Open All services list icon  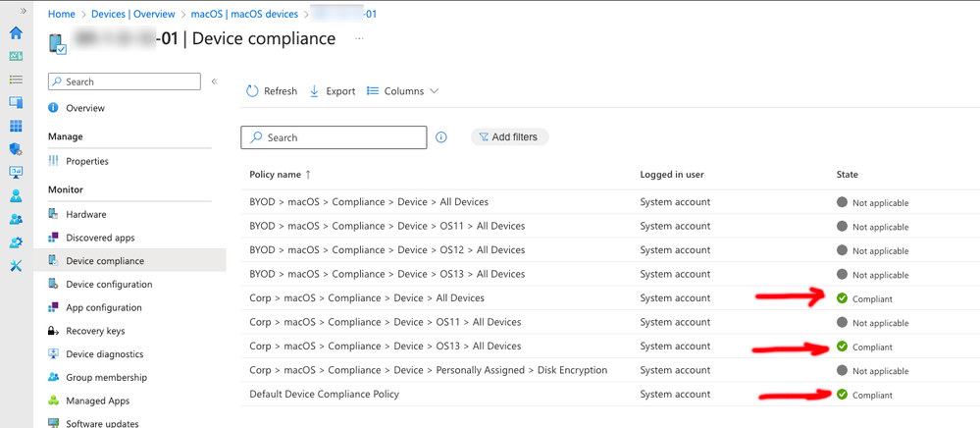point(16,80)
